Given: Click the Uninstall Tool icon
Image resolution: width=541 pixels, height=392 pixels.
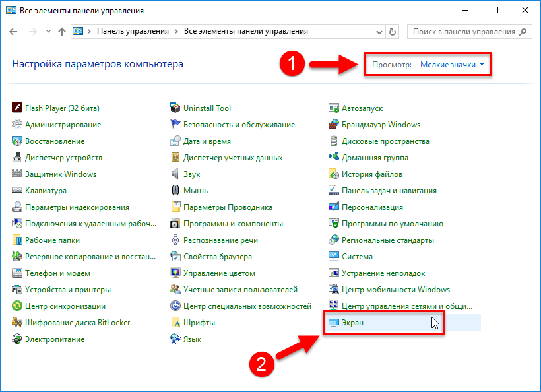Looking at the screenshot, I should [175, 108].
